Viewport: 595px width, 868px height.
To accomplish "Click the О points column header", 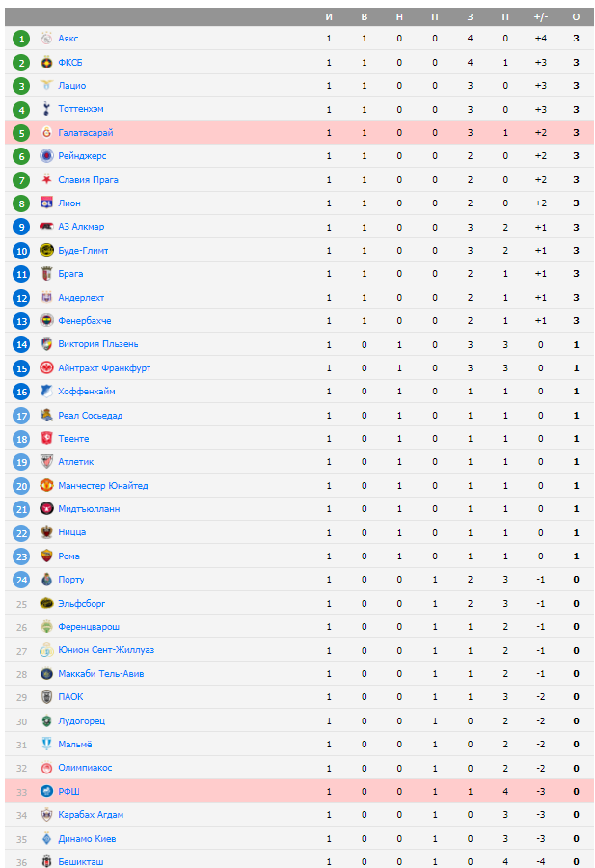I will coord(576,17).
